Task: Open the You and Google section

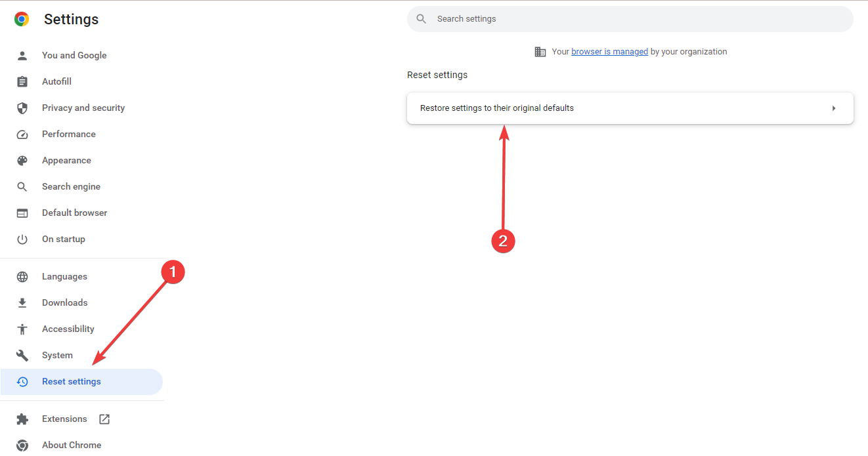Action: pyautogui.click(x=74, y=55)
